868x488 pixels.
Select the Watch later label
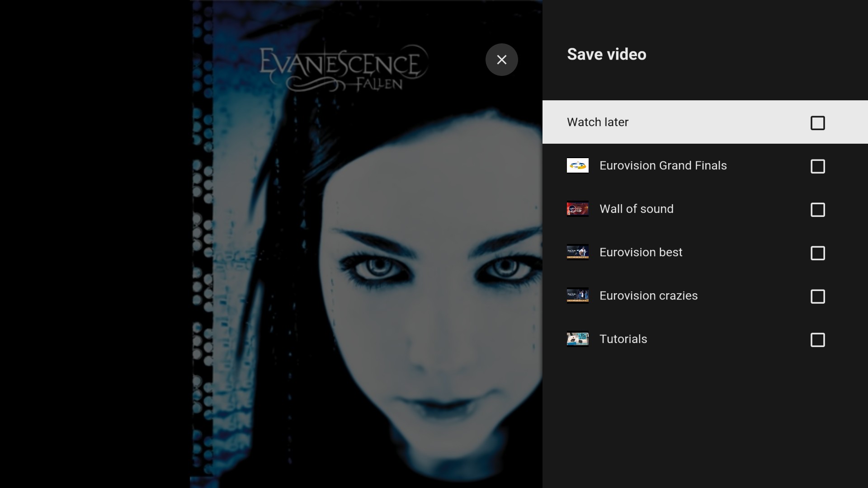[x=597, y=122]
